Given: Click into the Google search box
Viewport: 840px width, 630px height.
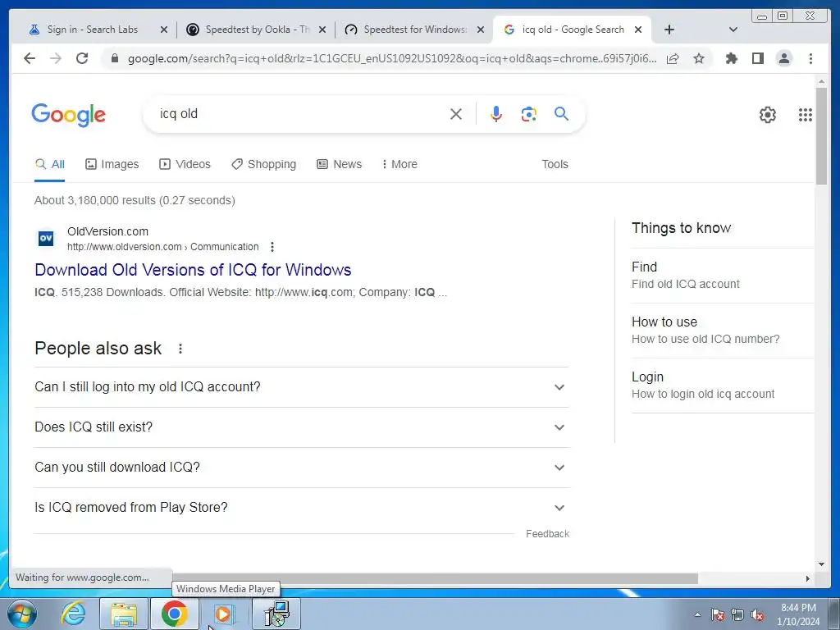Looking at the screenshot, I should tap(300, 113).
